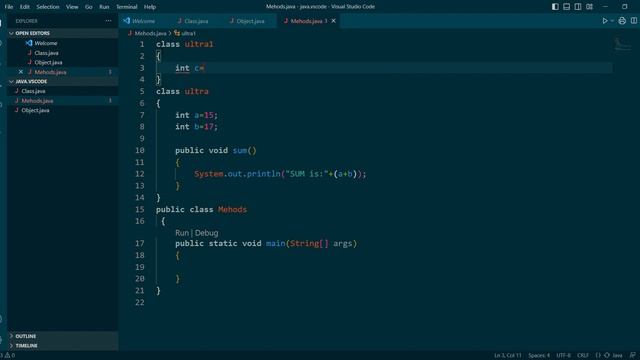
Task: Click the 'Ln 3, Col 11' cursor position
Action: coord(507,355)
